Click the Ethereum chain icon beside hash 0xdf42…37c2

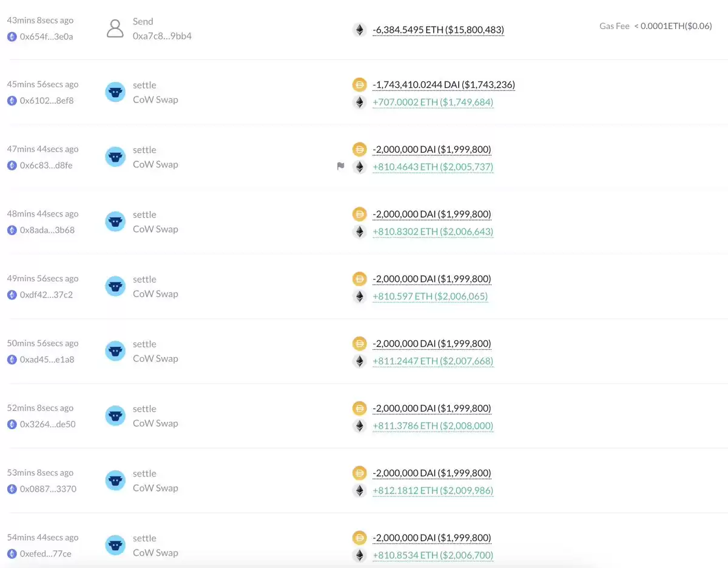click(12, 295)
